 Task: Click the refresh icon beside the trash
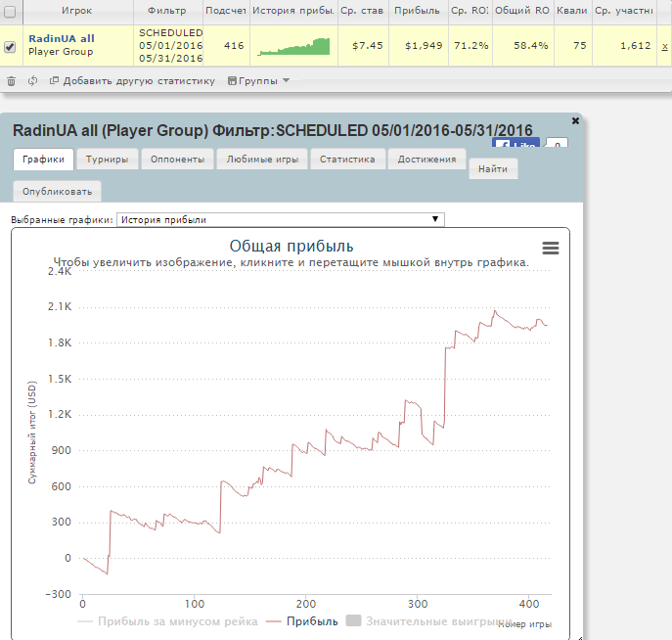33,81
